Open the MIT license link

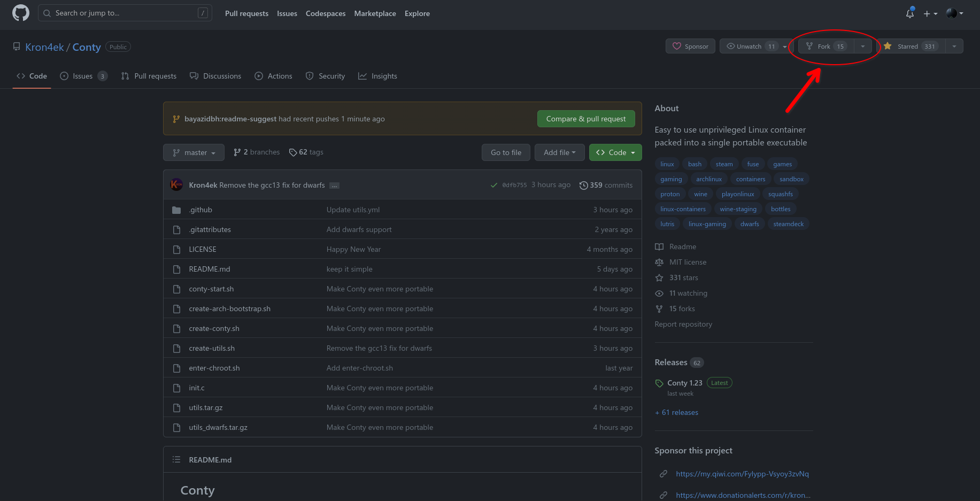(681, 262)
